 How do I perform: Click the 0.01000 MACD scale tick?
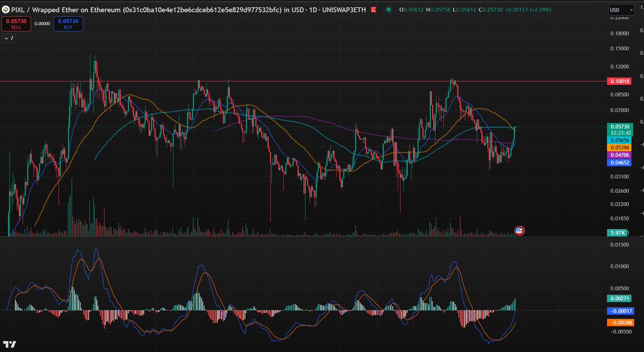coord(619,267)
